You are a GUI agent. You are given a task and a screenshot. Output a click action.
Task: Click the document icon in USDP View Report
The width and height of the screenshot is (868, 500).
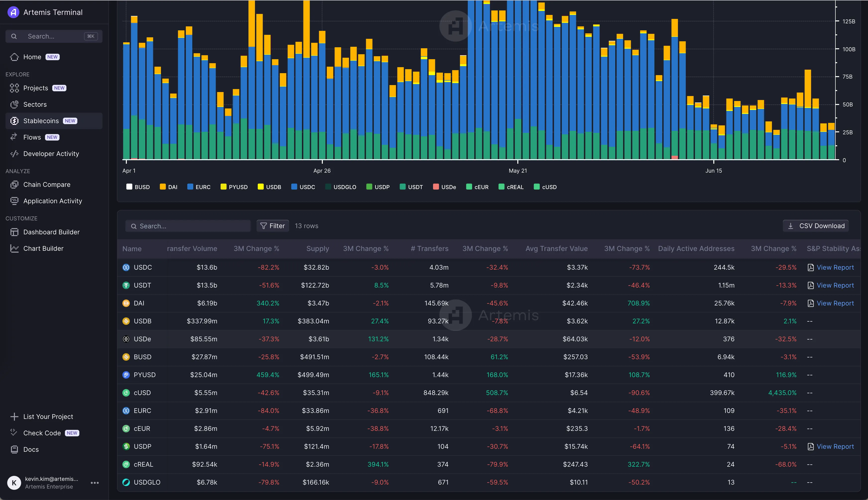click(x=811, y=447)
